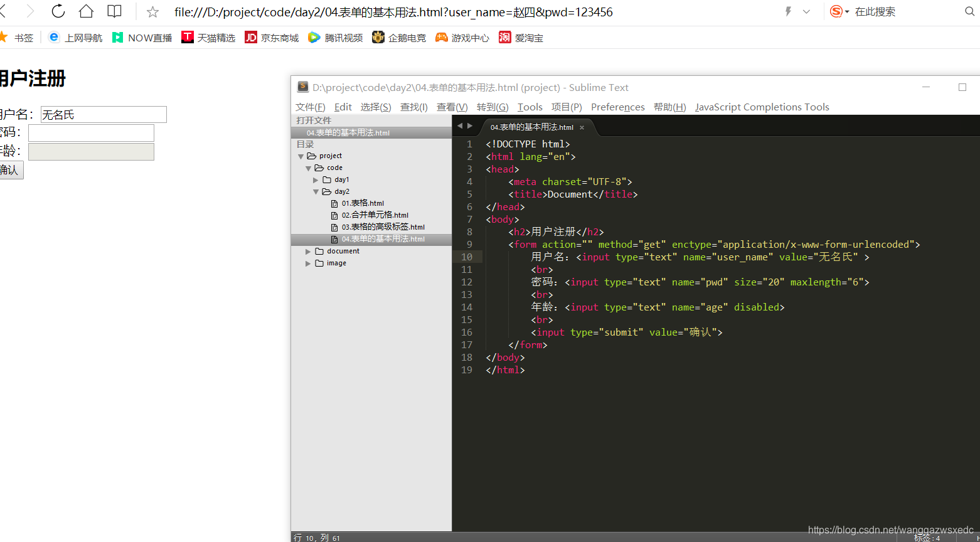Image resolution: width=980 pixels, height=542 pixels.
Task: Click status bar text 行 10, 列 61
Action: click(x=317, y=538)
